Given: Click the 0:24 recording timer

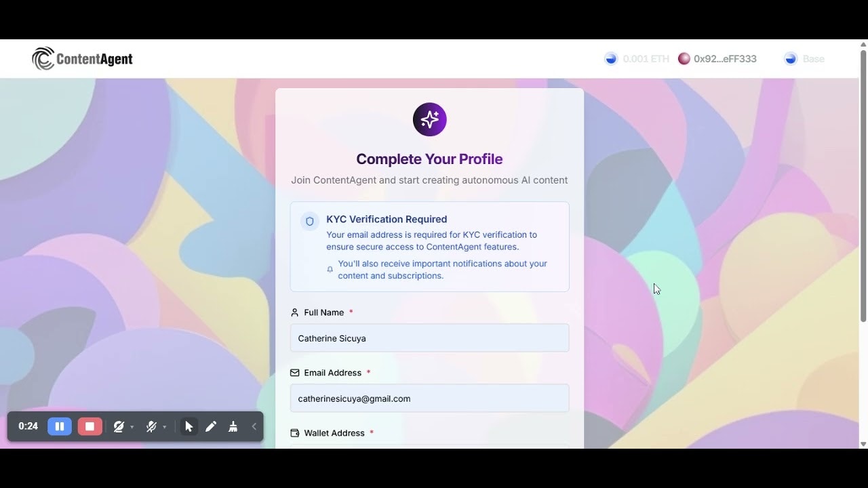Looking at the screenshot, I should point(28,426).
